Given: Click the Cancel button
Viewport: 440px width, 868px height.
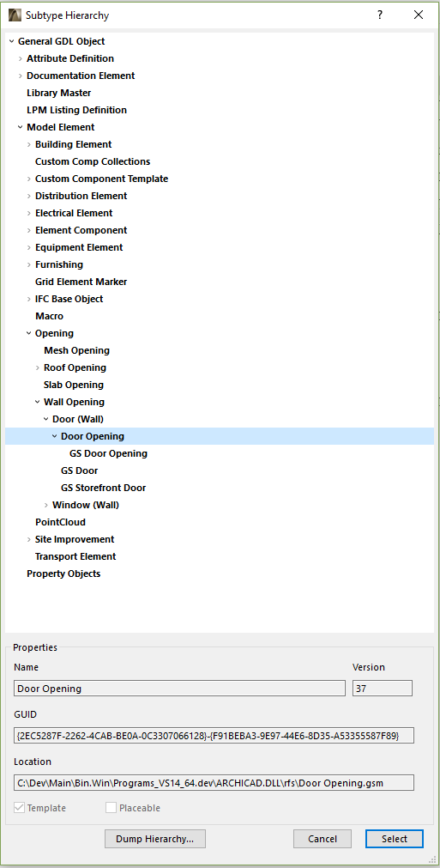Looking at the screenshot, I should coord(322,839).
